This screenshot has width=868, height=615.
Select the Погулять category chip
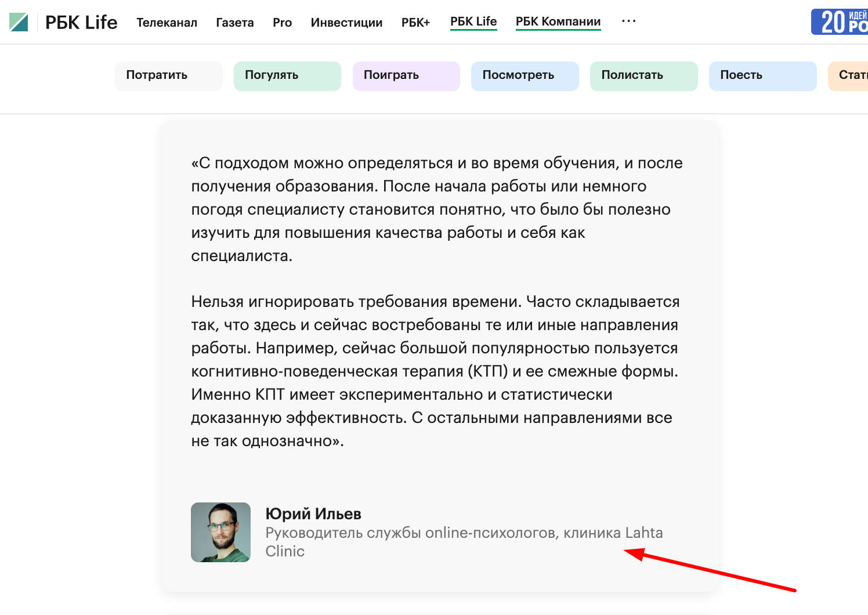point(287,75)
